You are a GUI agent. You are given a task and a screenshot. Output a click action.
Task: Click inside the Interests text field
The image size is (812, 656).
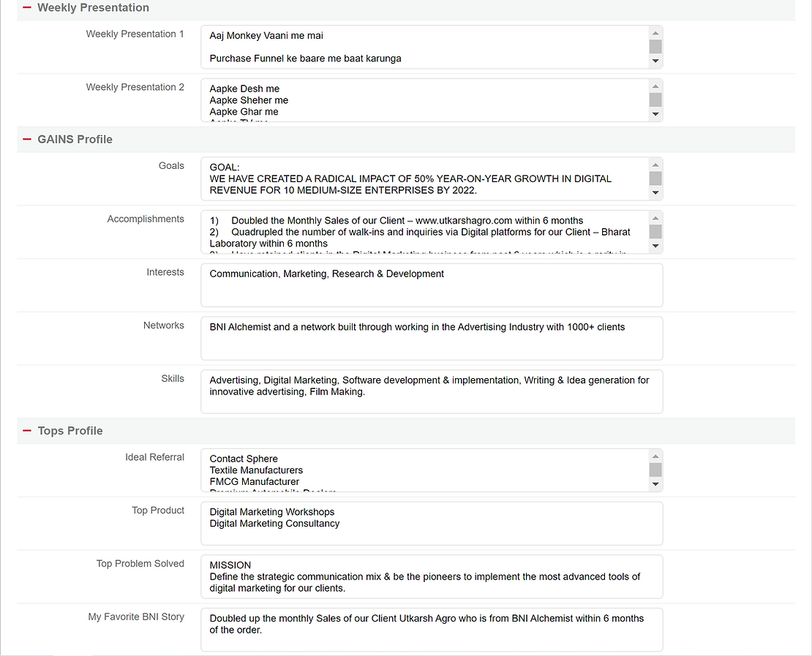(x=432, y=285)
